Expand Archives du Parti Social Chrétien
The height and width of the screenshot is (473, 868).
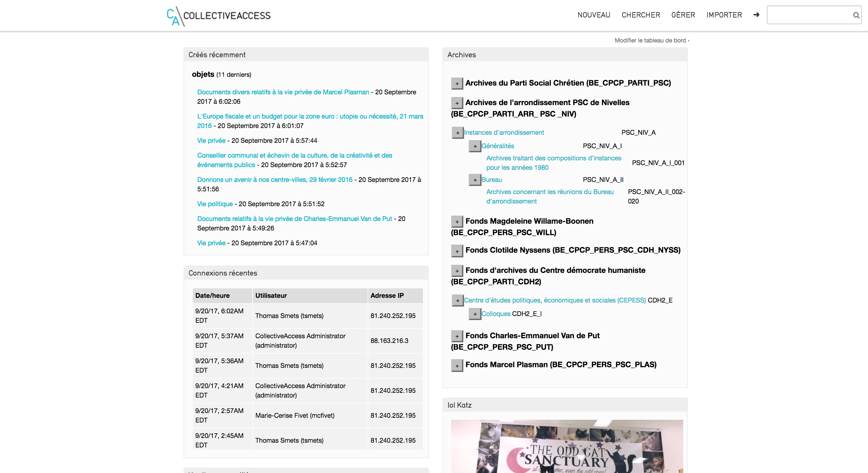tap(457, 84)
